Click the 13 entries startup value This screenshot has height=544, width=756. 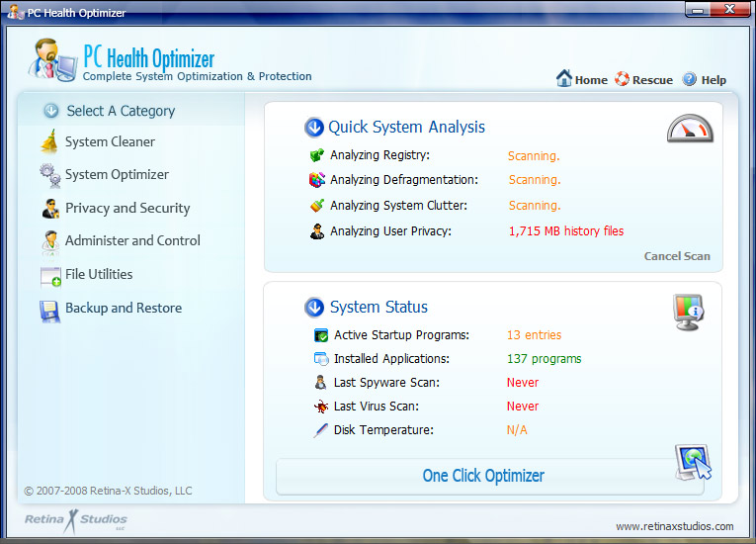tap(535, 335)
